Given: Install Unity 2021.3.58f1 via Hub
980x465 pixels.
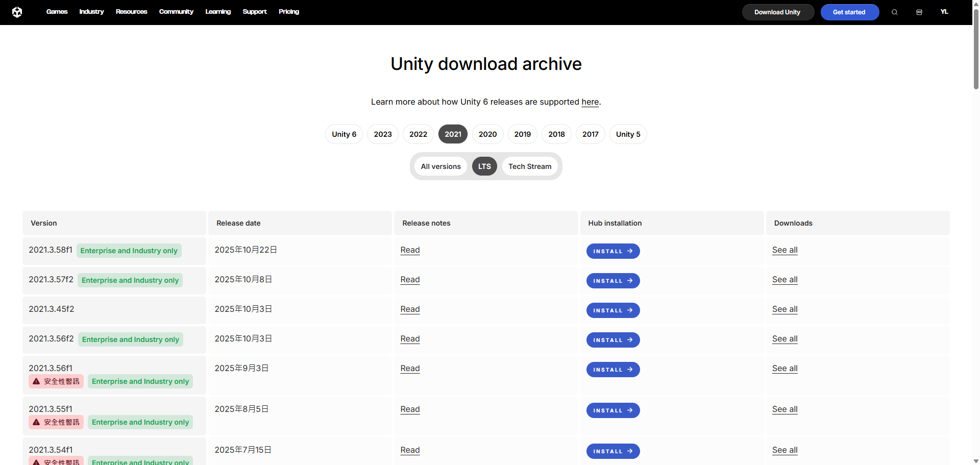Looking at the screenshot, I should (613, 251).
